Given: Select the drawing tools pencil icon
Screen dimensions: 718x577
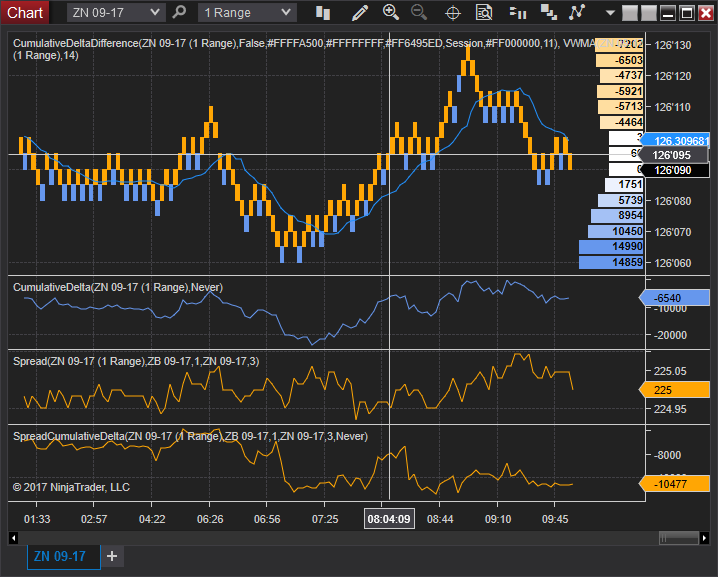Looking at the screenshot, I should pos(360,12).
